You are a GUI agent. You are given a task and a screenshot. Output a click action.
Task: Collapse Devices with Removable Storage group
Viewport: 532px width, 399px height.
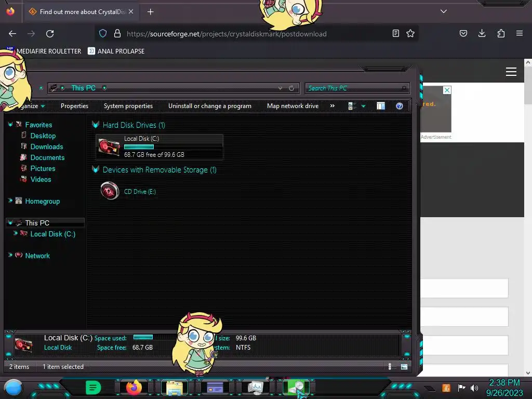pyautogui.click(x=96, y=169)
